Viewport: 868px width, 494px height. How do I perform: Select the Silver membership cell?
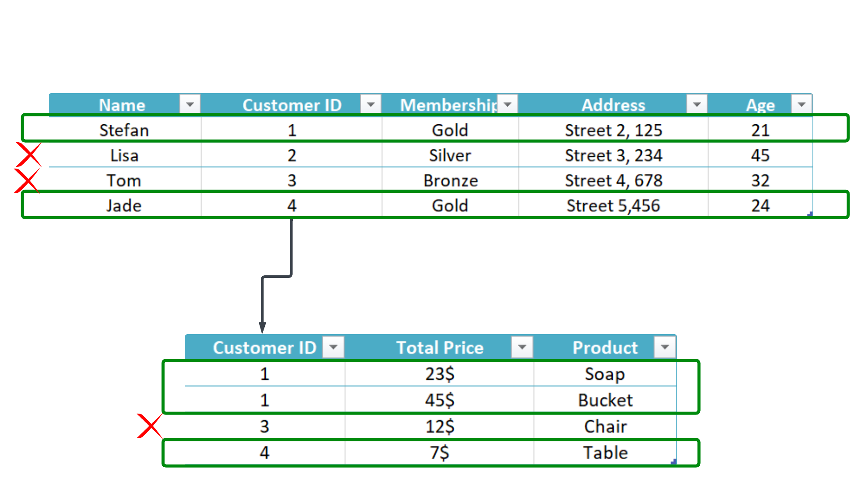coord(450,155)
